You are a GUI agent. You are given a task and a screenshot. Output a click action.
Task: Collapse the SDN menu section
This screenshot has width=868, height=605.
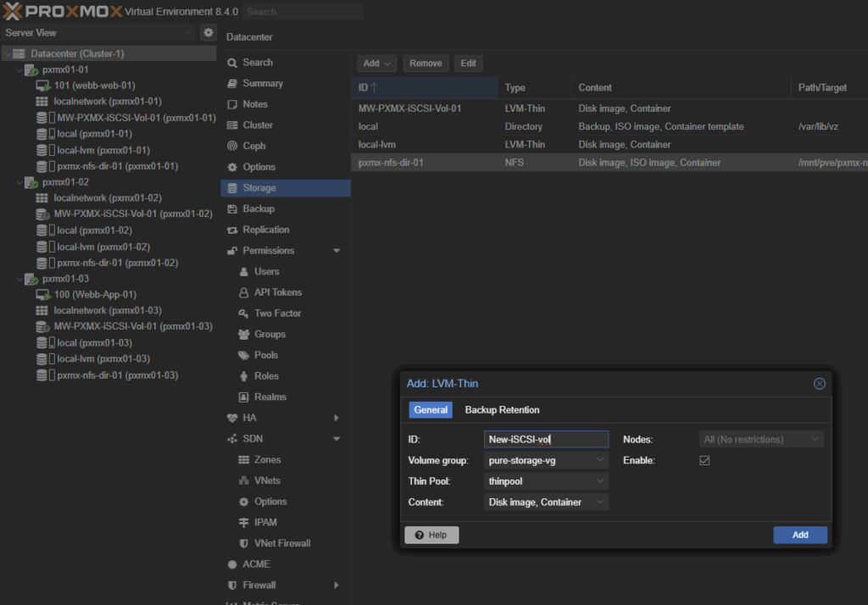coord(336,439)
